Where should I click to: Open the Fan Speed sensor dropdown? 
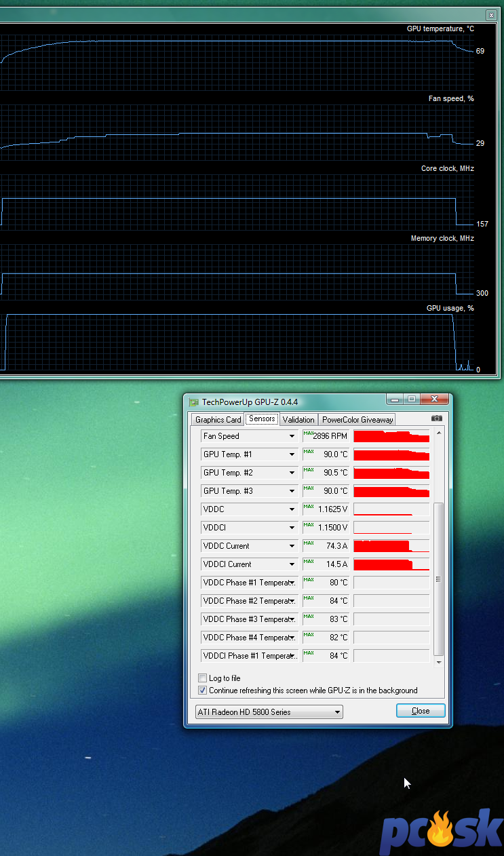tap(250, 436)
